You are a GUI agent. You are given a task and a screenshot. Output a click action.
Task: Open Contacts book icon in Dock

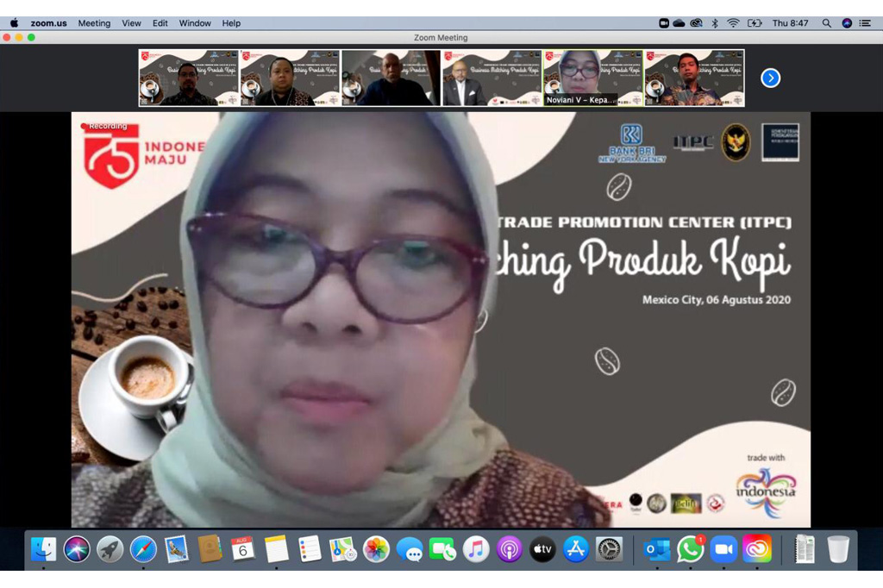pos(210,549)
